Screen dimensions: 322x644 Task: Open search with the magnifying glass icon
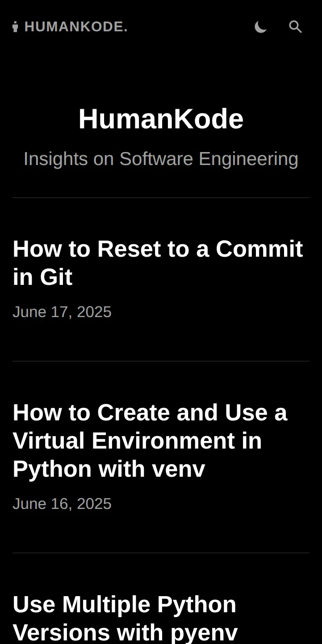click(x=295, y=27)
